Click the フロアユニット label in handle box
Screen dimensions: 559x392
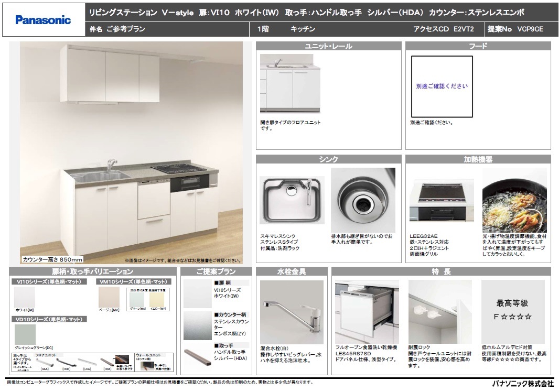[x=46, y=355]
